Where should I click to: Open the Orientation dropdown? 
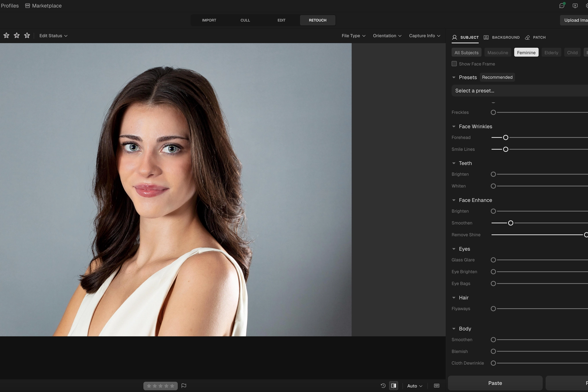387,36
